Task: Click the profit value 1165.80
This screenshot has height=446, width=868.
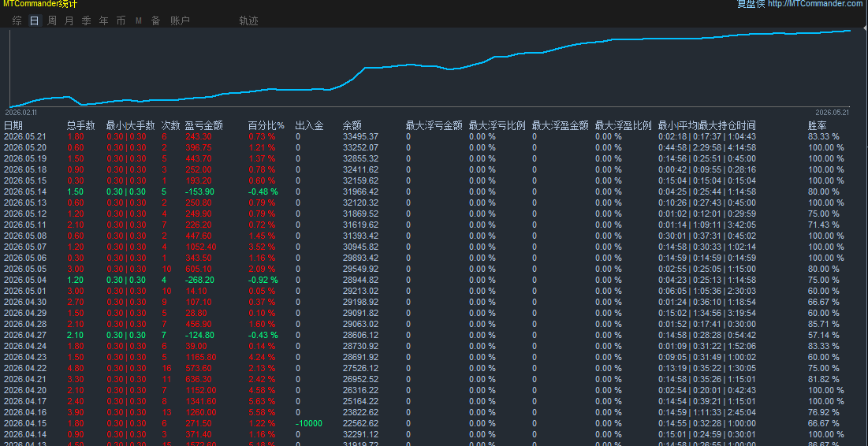Action: click(x=201, y=358)
